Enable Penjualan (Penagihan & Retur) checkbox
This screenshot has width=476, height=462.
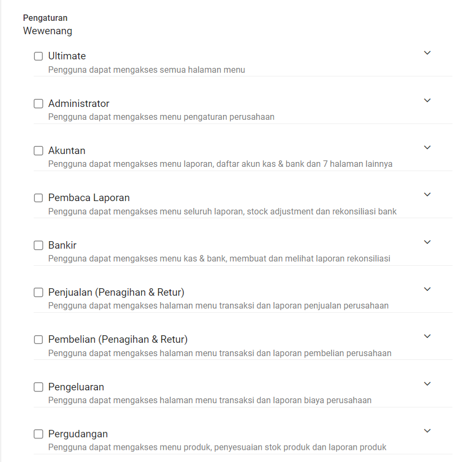pyautogui.click(x=39, y=292)
